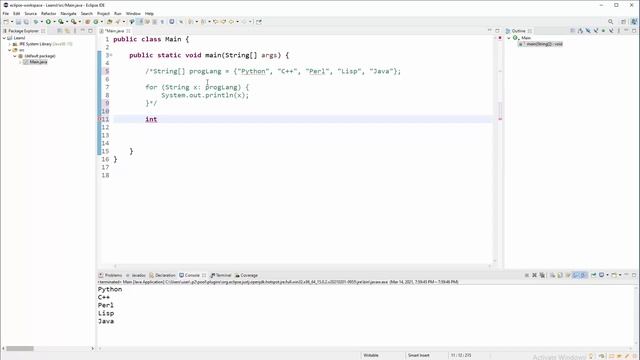
Task: Switch to the Java perspective icon
Action: tap(634, 22)
